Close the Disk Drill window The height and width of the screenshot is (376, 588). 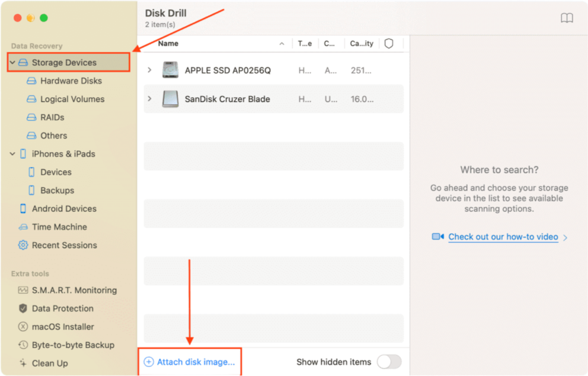[17, 18]
